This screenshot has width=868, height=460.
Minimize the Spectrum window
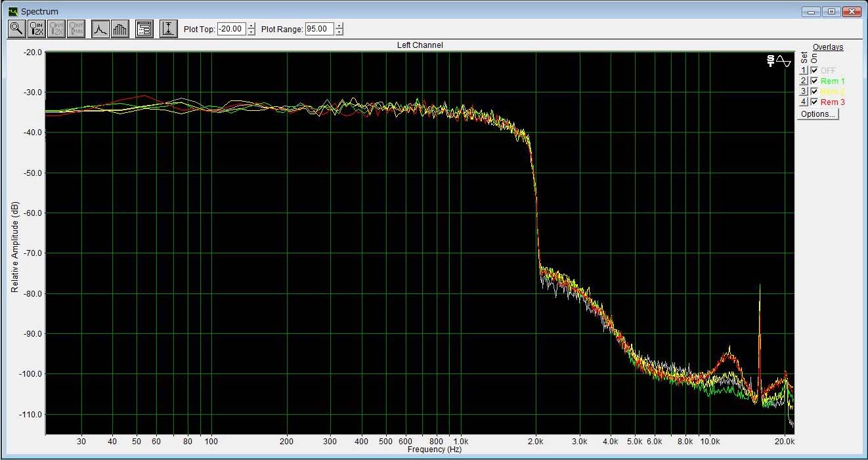pyautogui.click(x=812, y=11)
